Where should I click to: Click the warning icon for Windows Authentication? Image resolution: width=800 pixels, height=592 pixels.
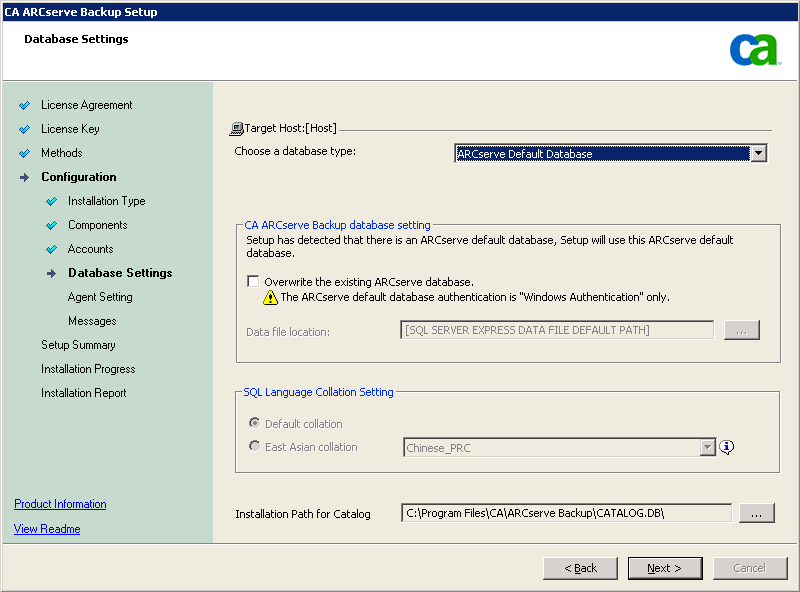coord(270,297)
